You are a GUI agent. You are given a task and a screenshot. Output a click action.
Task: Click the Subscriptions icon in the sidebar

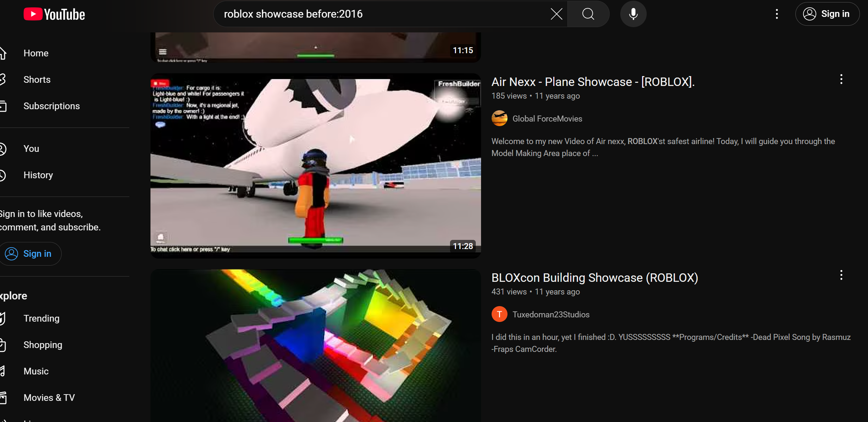click(x=3, y=106)
